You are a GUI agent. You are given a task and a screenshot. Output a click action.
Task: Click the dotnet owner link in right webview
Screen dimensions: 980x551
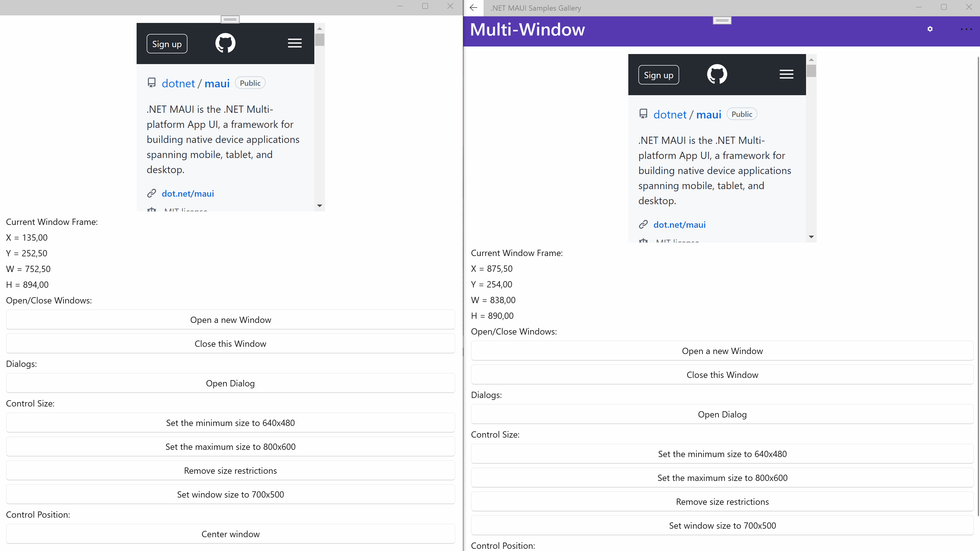[x=669, y=115]
